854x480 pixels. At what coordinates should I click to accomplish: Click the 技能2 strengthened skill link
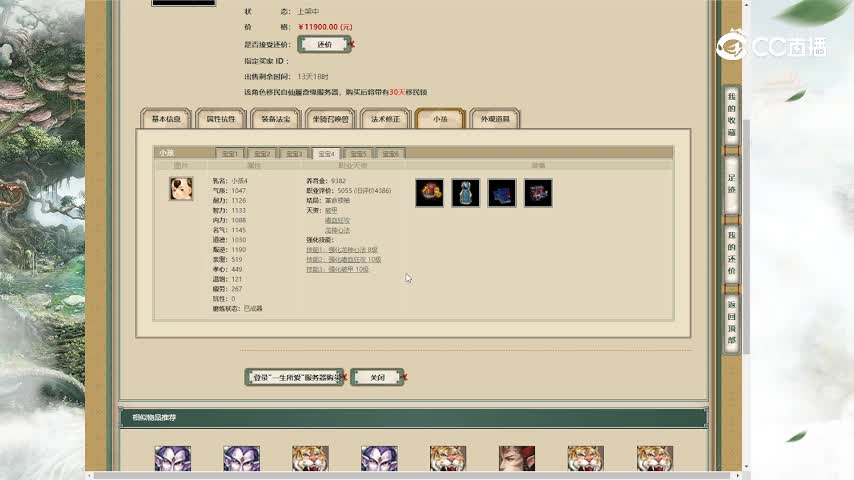[x=344, y=259]
